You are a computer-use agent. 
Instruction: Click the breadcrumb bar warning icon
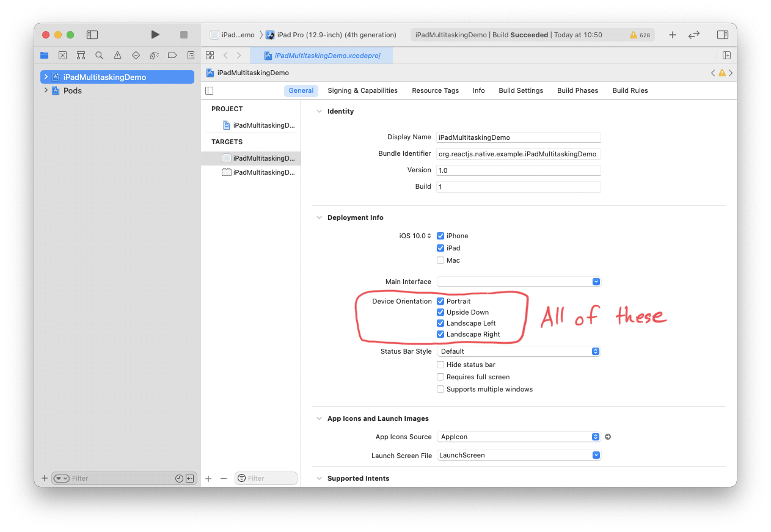coord(722,73)
